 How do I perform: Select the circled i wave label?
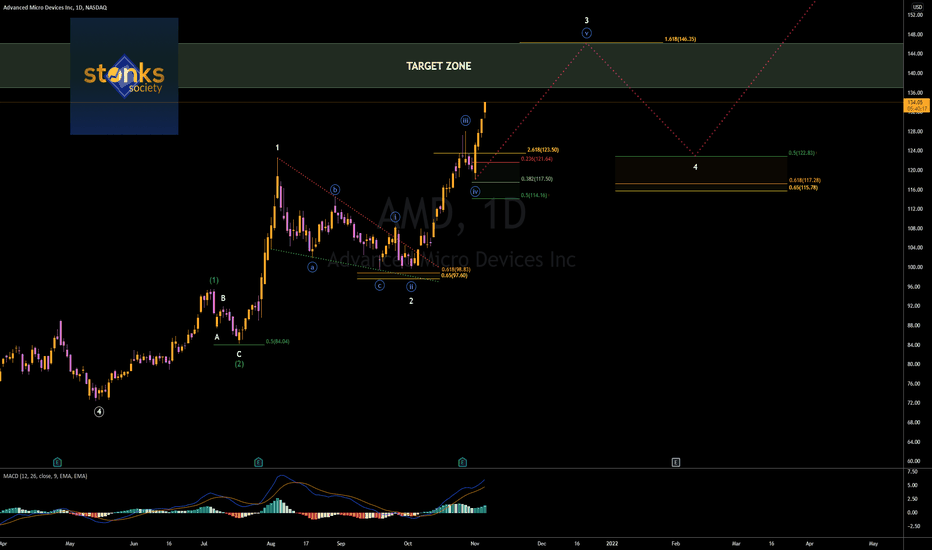(x=395, y=217)
